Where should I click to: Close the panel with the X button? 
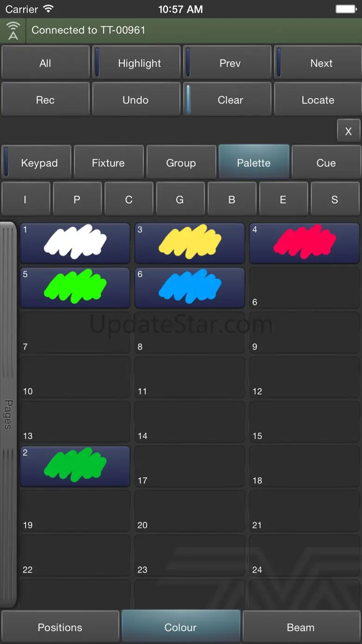tap(348, 131)
